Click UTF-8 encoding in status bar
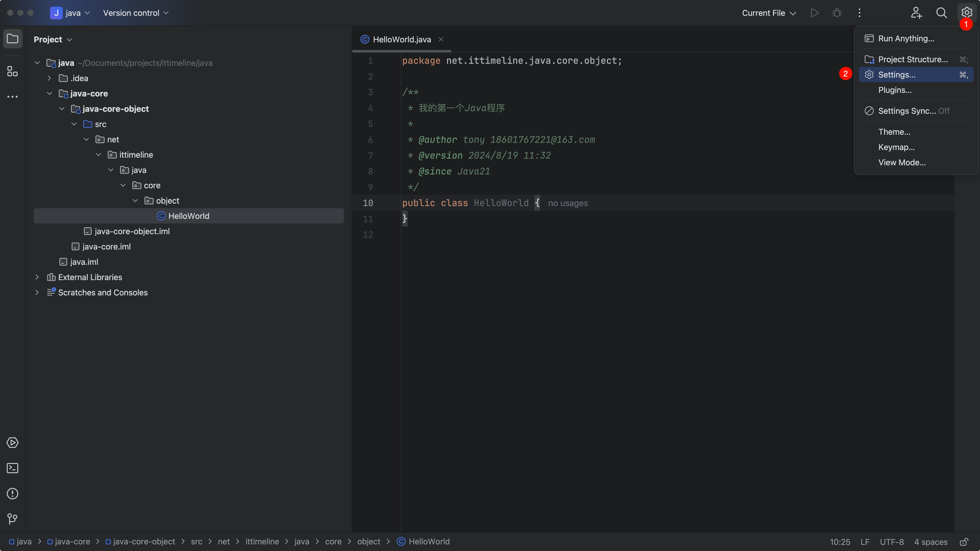The image size is (980, 551). [x=891, y=542]
